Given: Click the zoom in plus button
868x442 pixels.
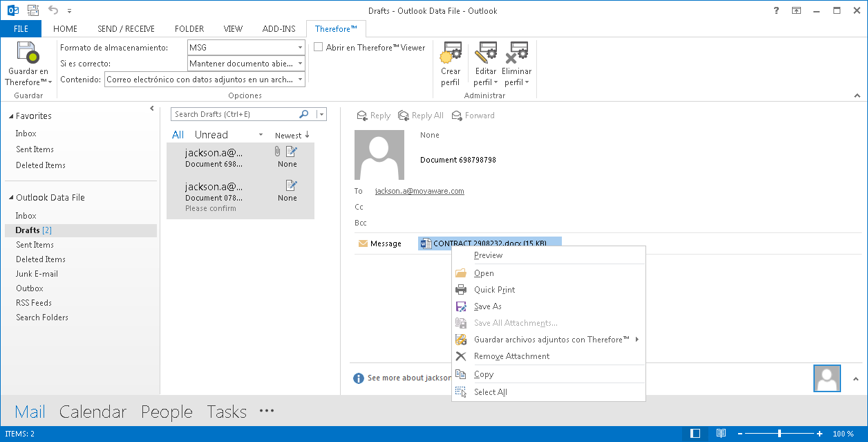Looking at the screenshot, I should (x=820, y=434).
